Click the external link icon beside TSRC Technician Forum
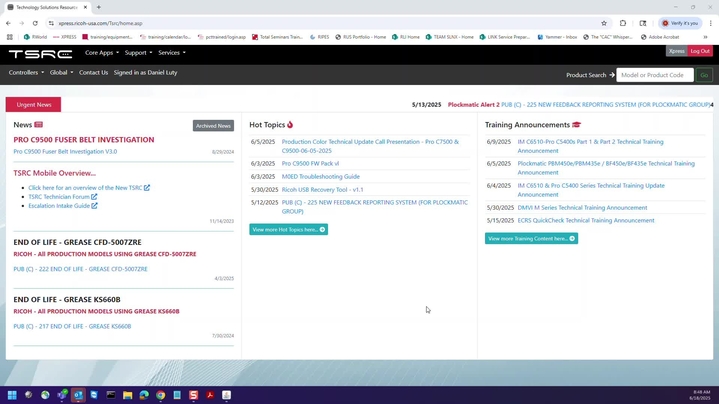 tap(94, 197)
